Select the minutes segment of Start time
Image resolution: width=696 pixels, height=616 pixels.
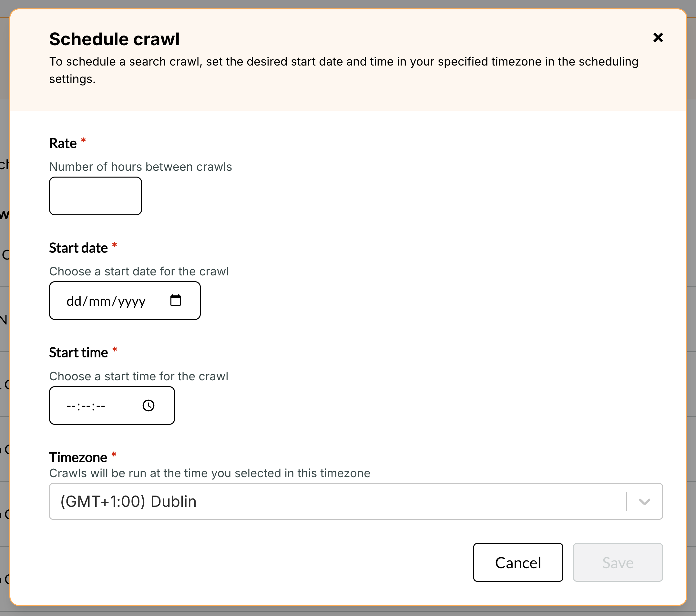point(86,406)
